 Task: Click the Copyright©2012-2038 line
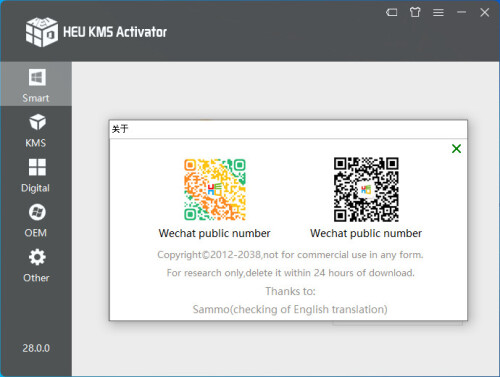[290, 255]
